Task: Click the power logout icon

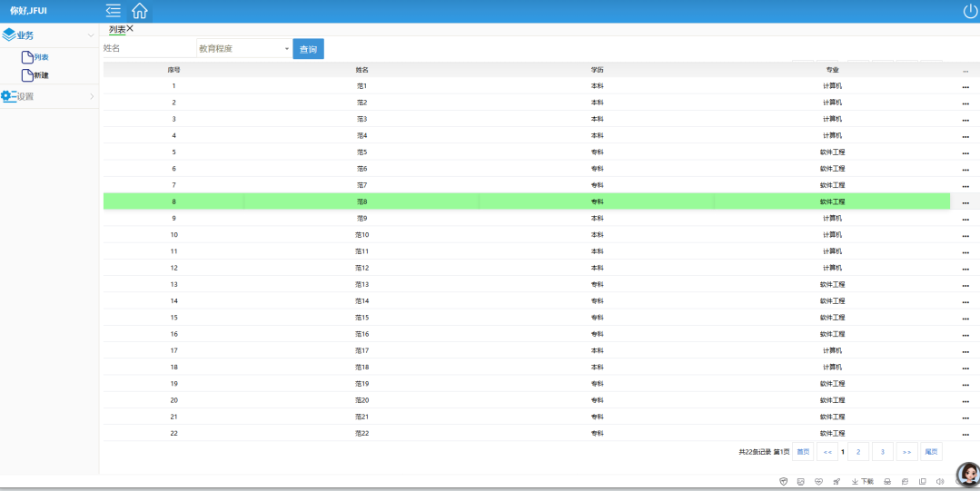Action: (970, 11)
